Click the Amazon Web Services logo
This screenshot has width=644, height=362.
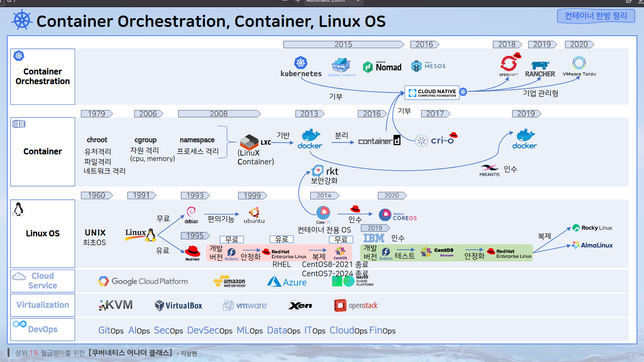click(x=230, y=281)
